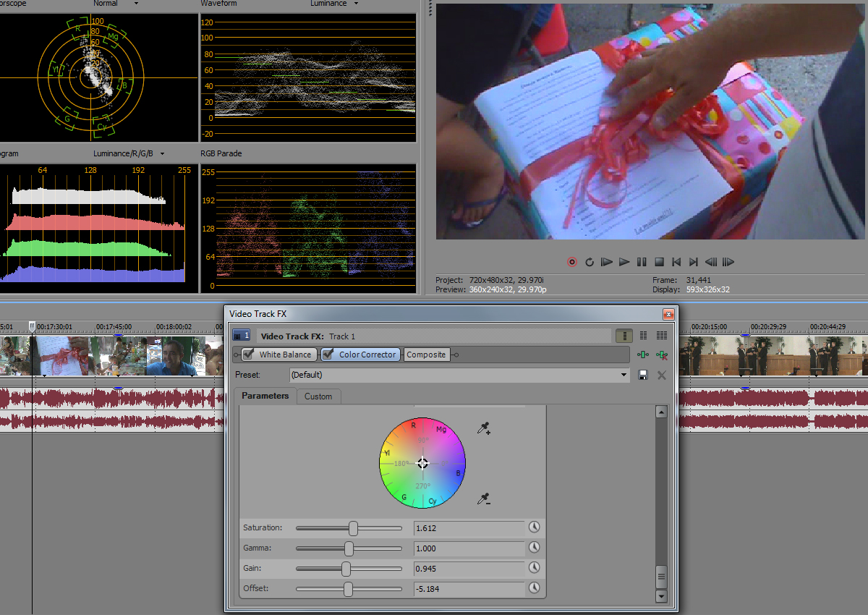
Task: Select the subtract-color eyedropper (minus)
Action: click(484, 499)
